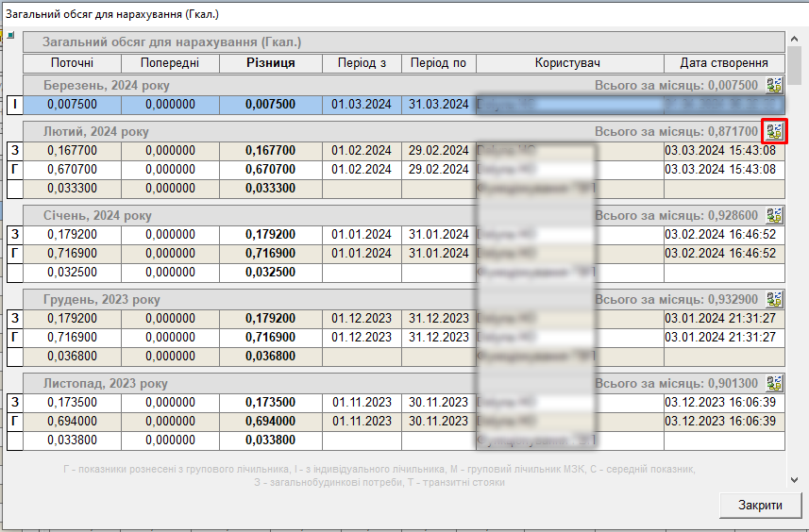
Task: Click the details icon for Січень 2024
Action: coord(775,215)
